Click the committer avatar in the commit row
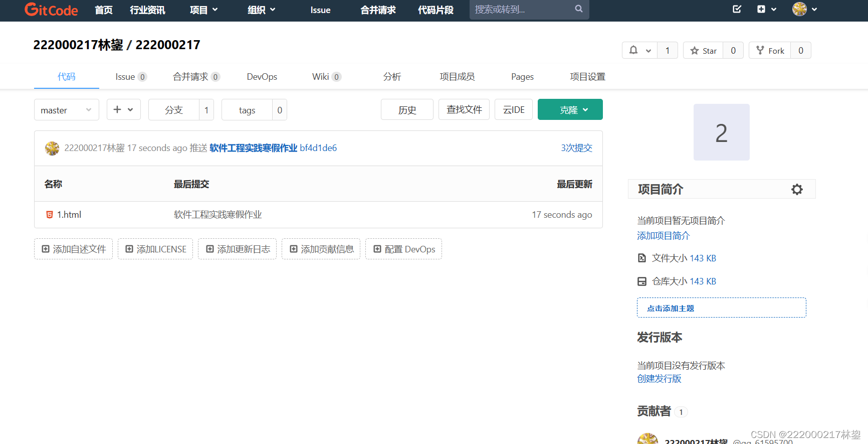 coord(52,148)
